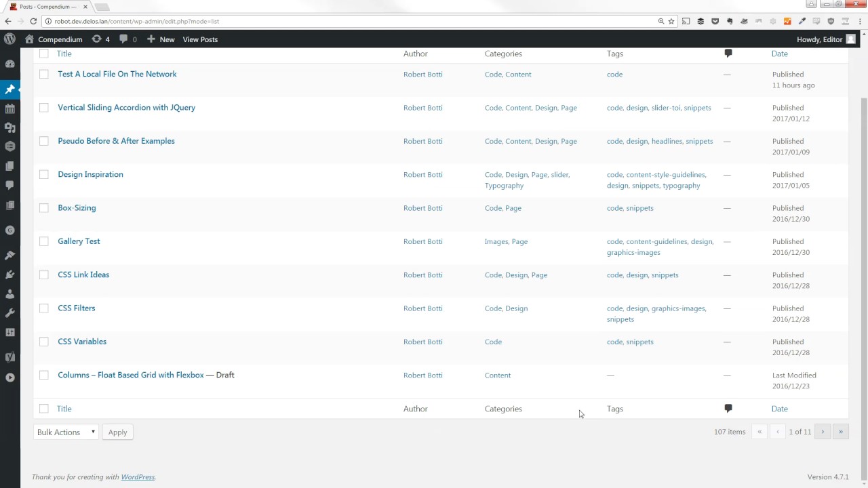
Task: Open the Tools wrench icon in the sidebar
Action: click(x=9, y=313)
